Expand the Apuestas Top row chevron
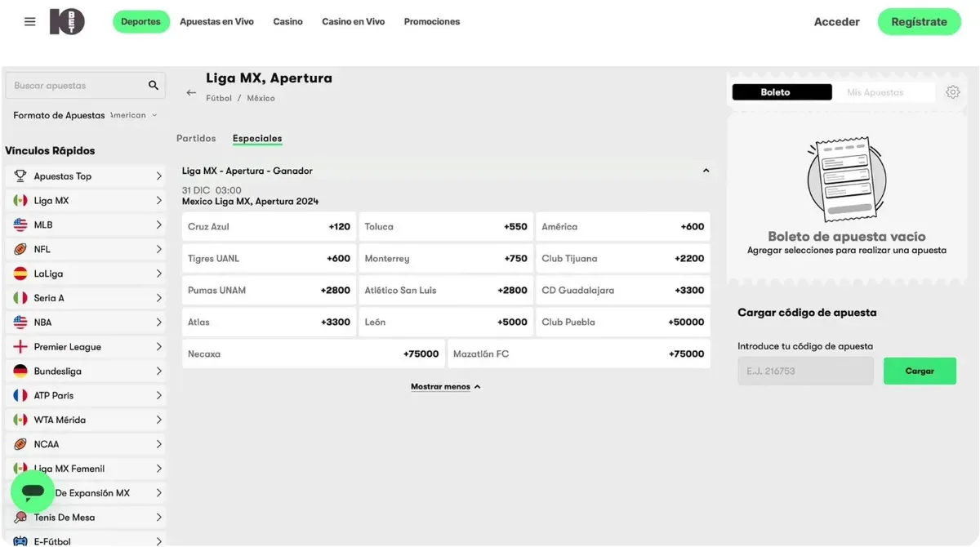 pos(158,176)
